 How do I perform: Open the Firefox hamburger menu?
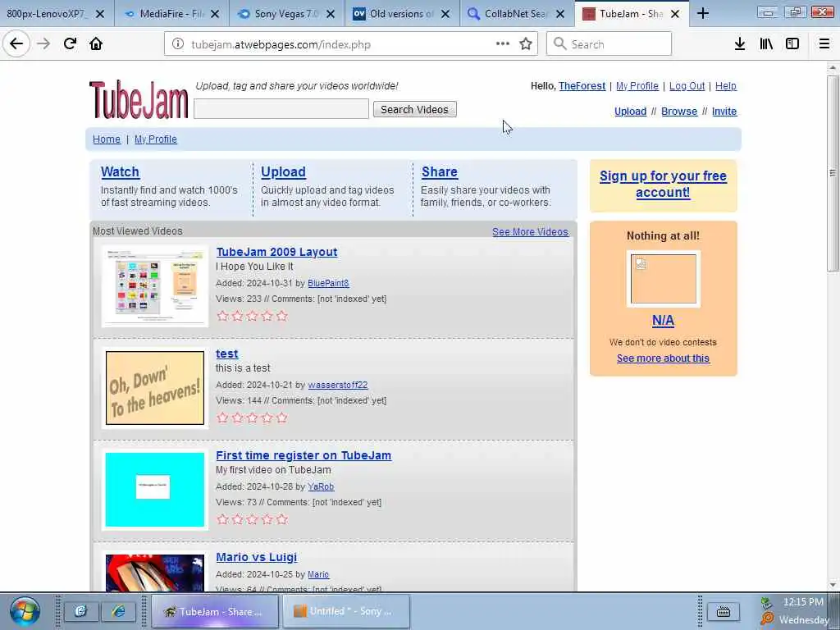pyautogui.click(x=824, y=44)
